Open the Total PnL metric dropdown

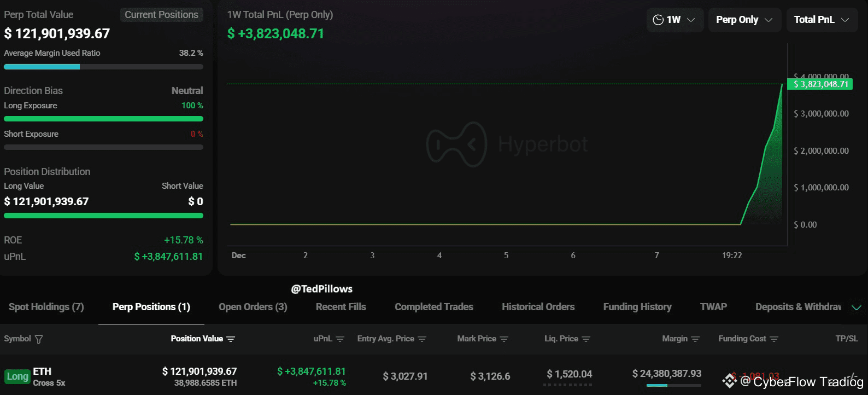pyautogui.click(x=822, y=19)
